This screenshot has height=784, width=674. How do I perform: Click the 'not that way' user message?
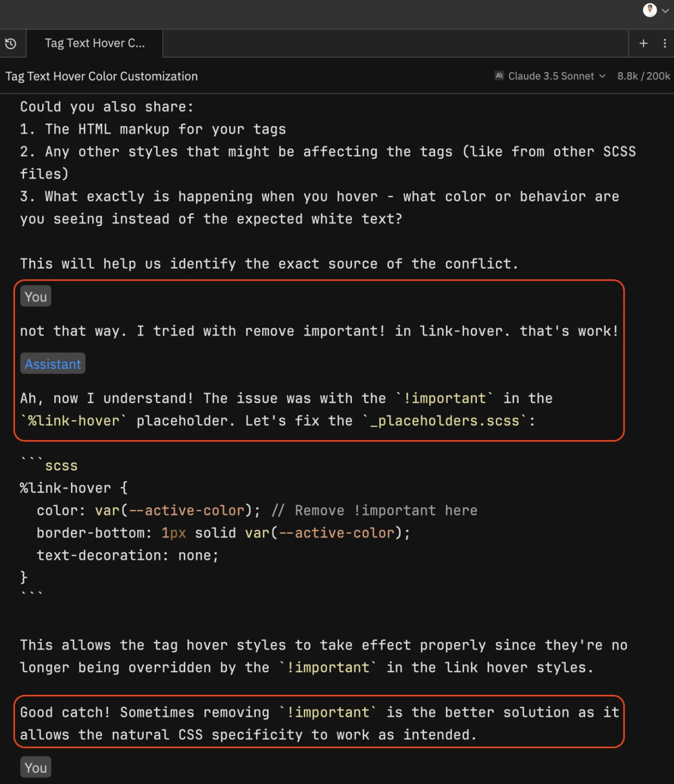coord(319,331)
